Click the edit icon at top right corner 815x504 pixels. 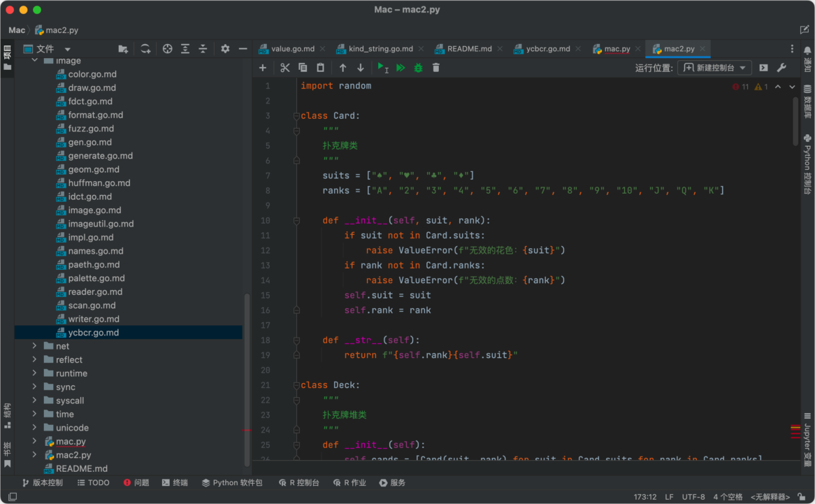coord(805,29)
